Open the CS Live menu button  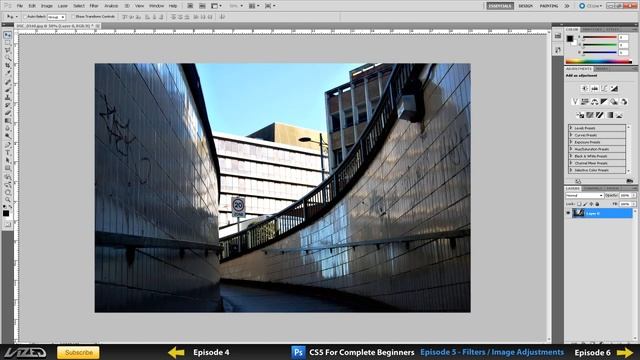(x=591, y=6)
